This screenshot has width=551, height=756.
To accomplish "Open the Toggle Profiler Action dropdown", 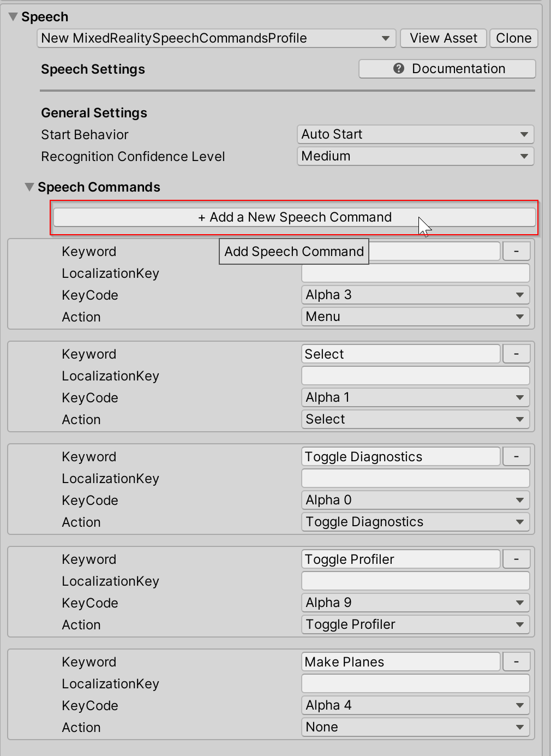I will 416,624.
